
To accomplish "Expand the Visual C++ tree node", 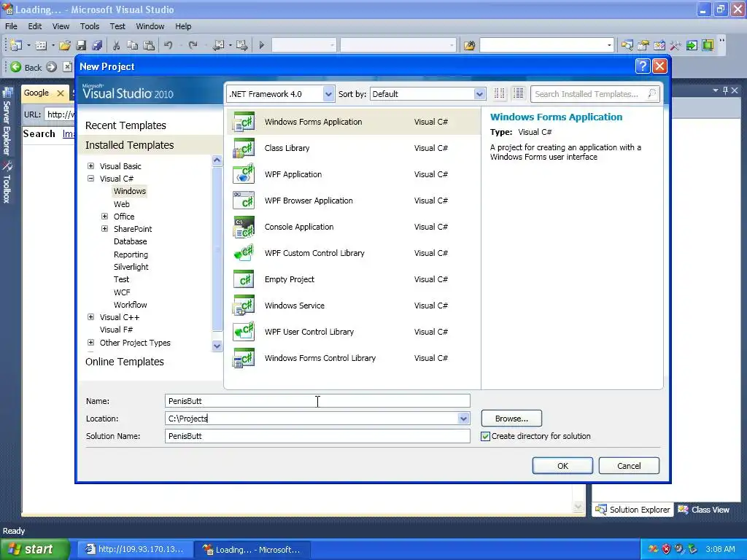I will (91, 317).
